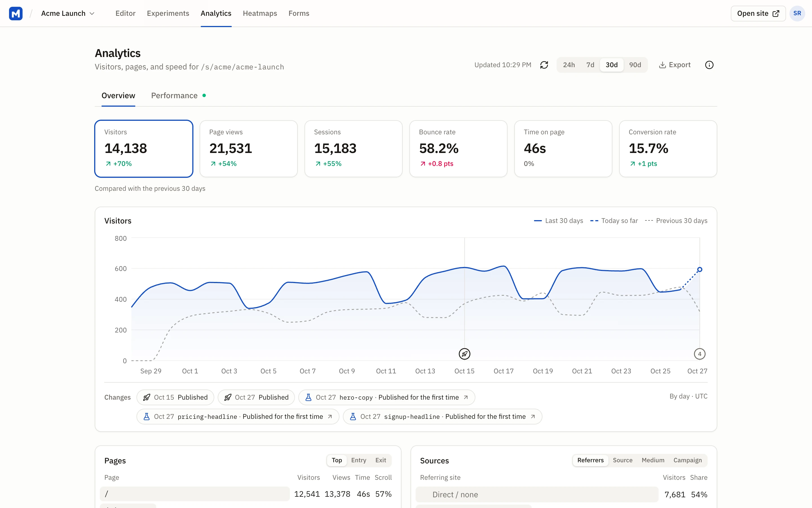812x508 pixels.
Task: Click the Oct 27 Published change chip
Action: point(256,397)
